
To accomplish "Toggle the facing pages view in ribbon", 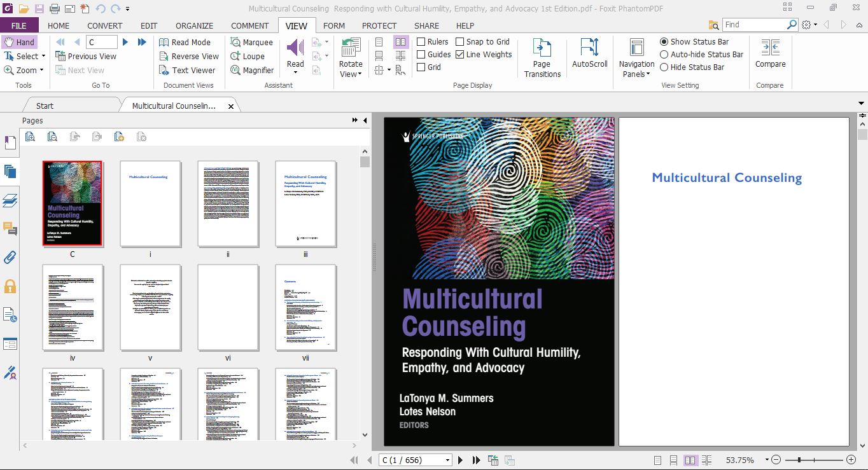I will pyautogui.click(x=400, y=42).
